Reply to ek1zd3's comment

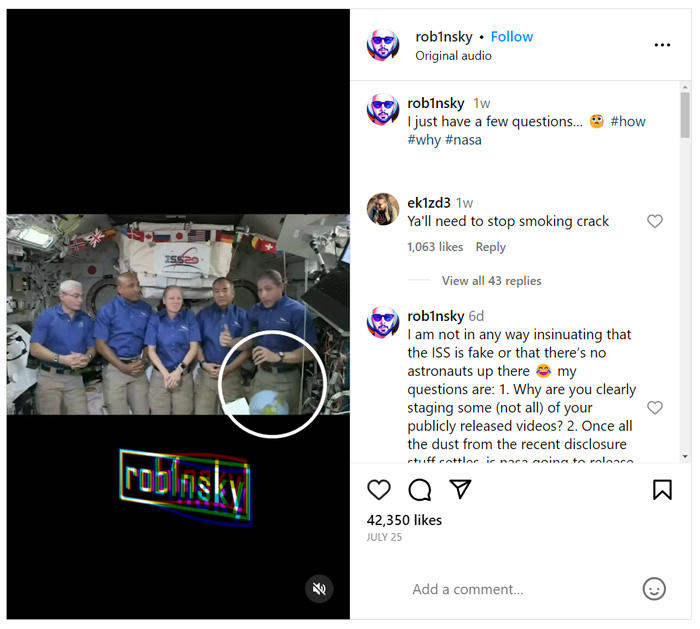pos(490,247)
